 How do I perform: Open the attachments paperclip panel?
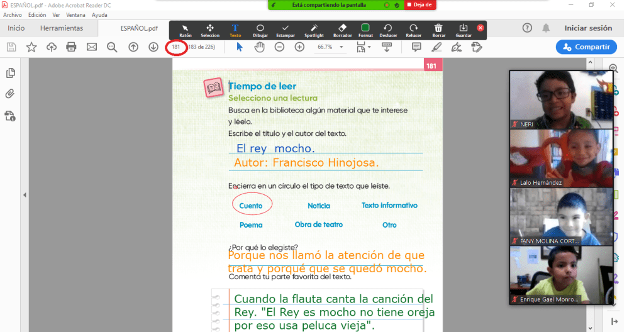pyautogui.click(x=10, y=94)
